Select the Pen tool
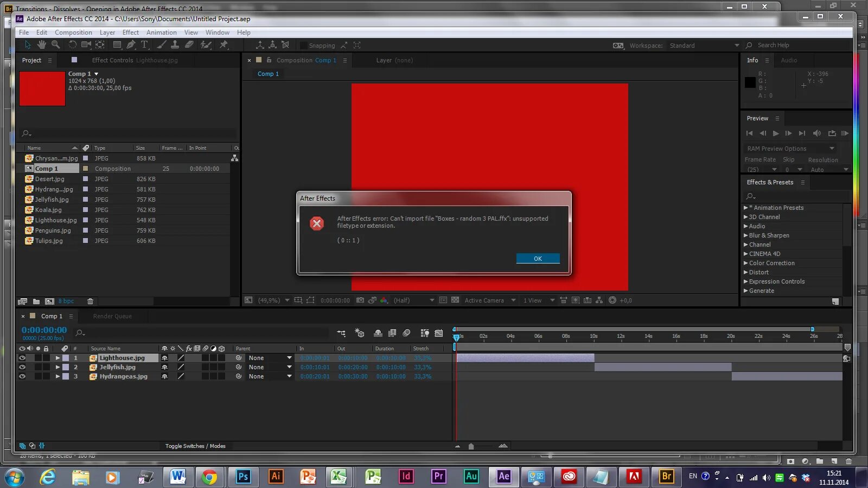868x488 pixels. click(x=131, y=45)
